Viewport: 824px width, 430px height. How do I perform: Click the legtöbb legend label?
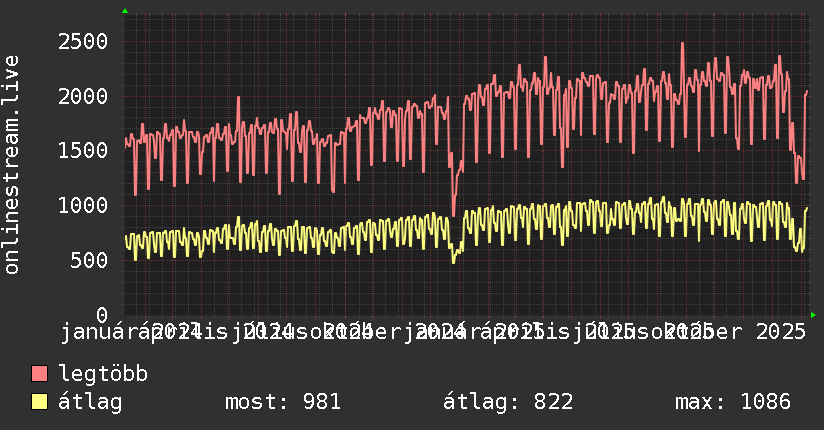click(x=103, y=374)
